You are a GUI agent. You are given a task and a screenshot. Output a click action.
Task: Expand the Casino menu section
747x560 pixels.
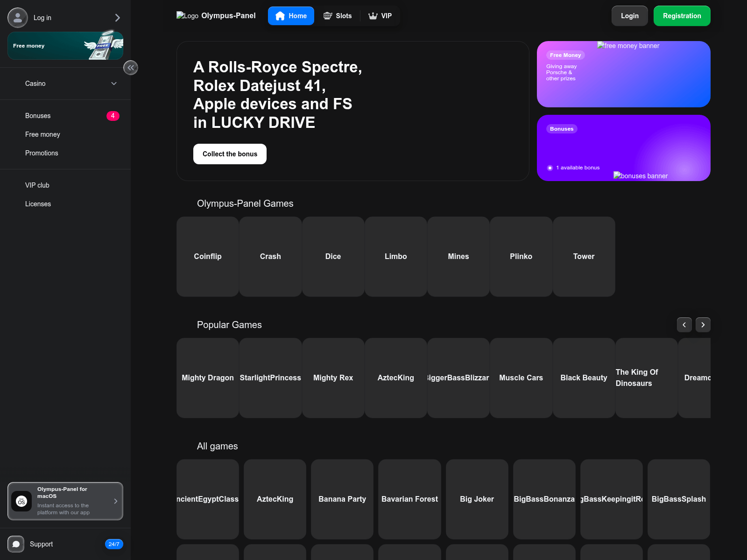tap(65, 84)
